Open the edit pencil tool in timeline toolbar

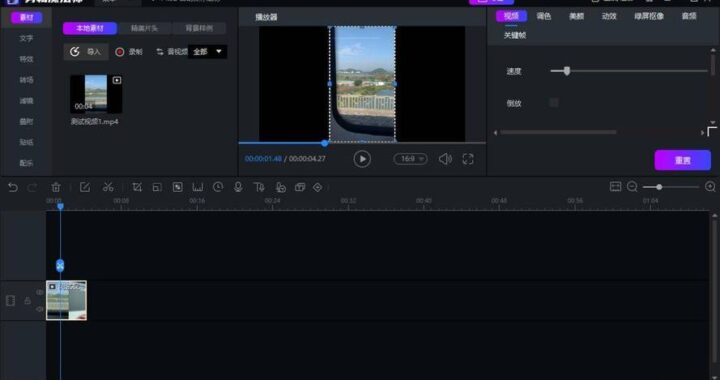[84, 187]
